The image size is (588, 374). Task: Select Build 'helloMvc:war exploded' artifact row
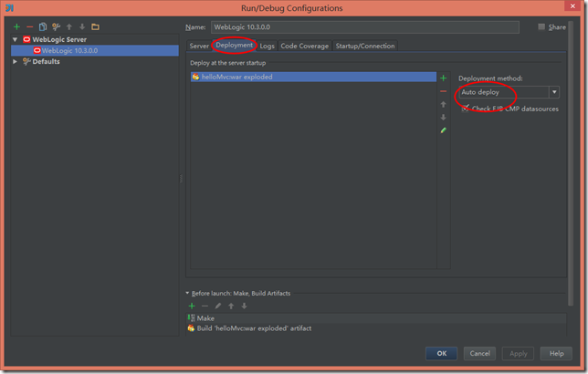pos(376,328)
